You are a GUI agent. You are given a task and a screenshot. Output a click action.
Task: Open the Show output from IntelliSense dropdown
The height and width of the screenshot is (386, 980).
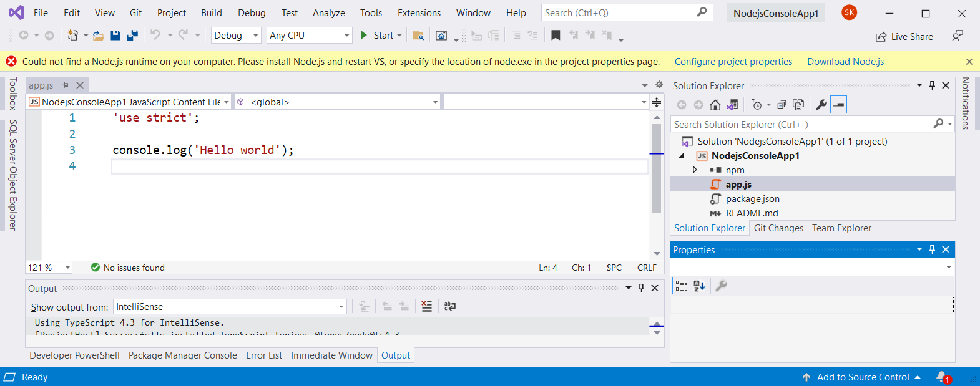[230, 307]
